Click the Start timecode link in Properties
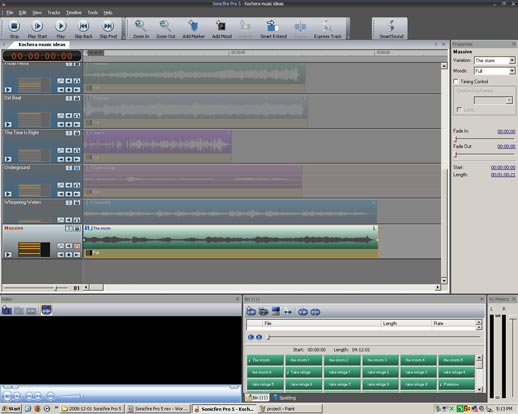 pos(503,167)
